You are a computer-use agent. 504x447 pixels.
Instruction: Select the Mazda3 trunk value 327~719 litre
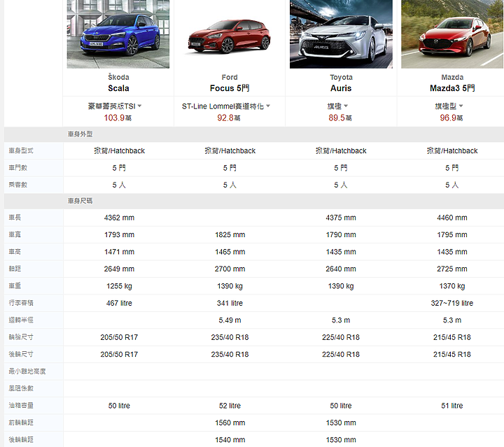click(x=452, y=303)
